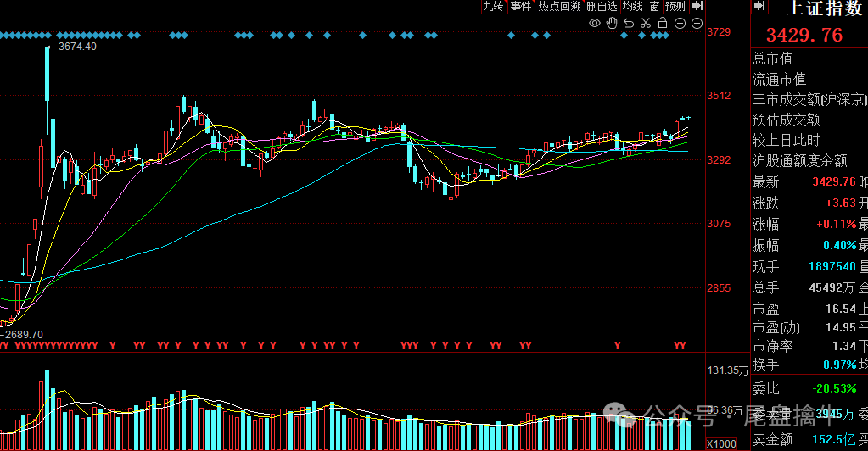This screenshot has height=451, width=868.
Task: Click the 3512 price axis label
Action: tap(719, 96)
